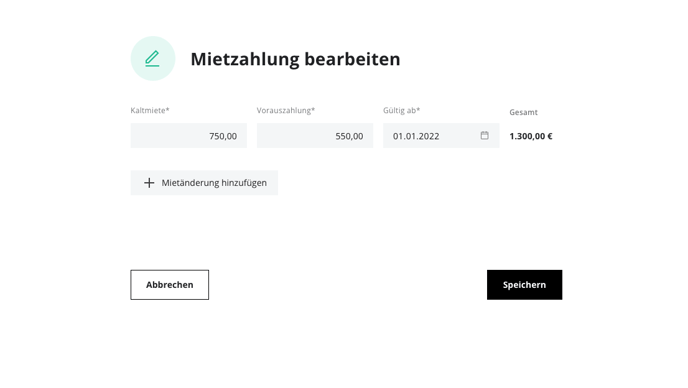Image resolution: width=688 pixels, height=388 pixels.
Task: Focus the Vorauszahlung amount field
Action: coord(315,136)
